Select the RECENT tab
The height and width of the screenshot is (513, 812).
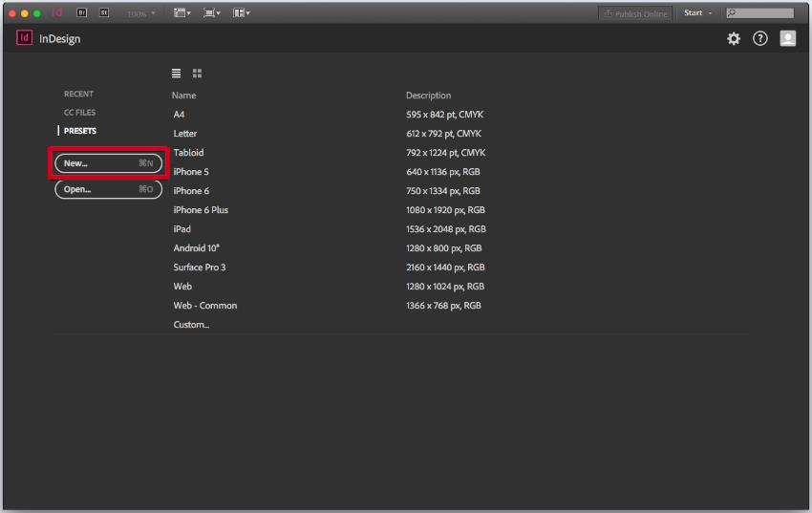[78, 94]
